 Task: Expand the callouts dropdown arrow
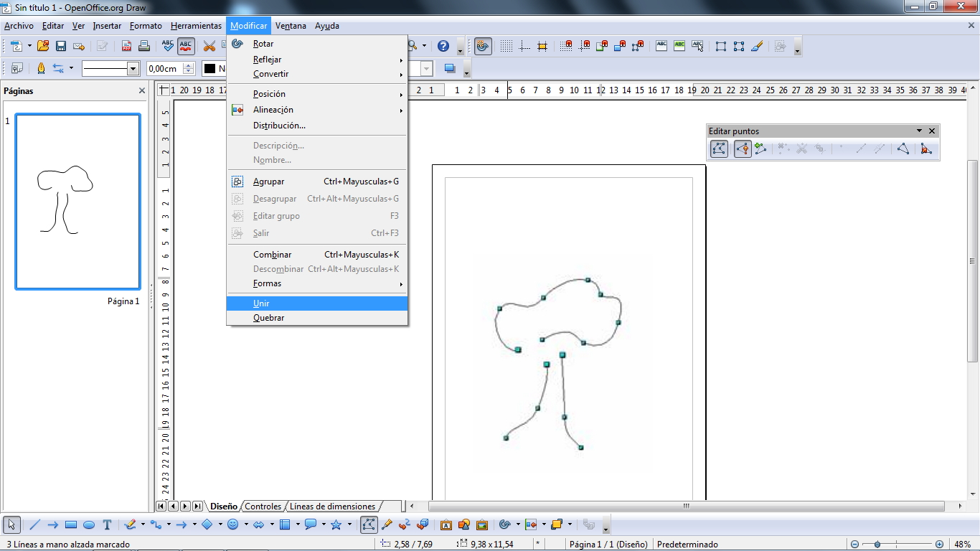324,524
